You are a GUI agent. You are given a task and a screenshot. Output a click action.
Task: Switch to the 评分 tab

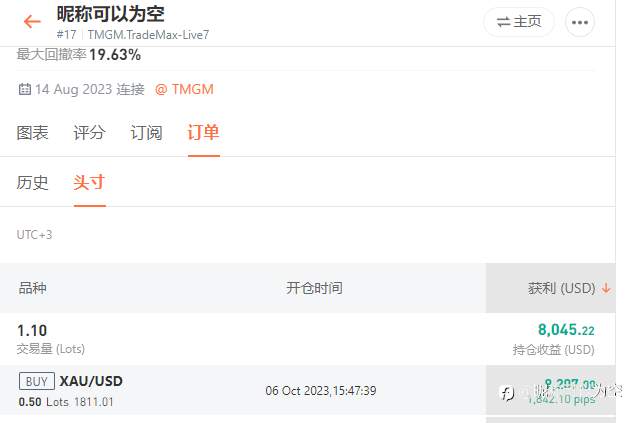[x=89, y=133]
